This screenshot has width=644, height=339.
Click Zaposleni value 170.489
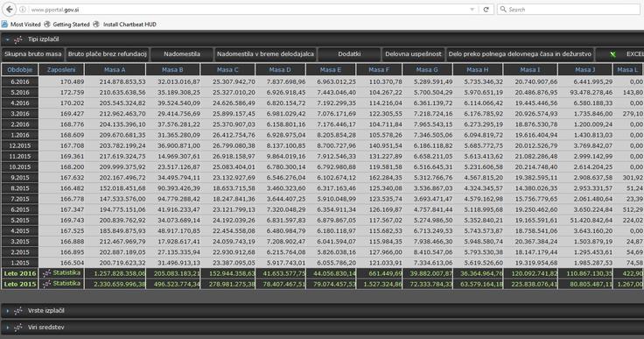(x=72, y=81)
